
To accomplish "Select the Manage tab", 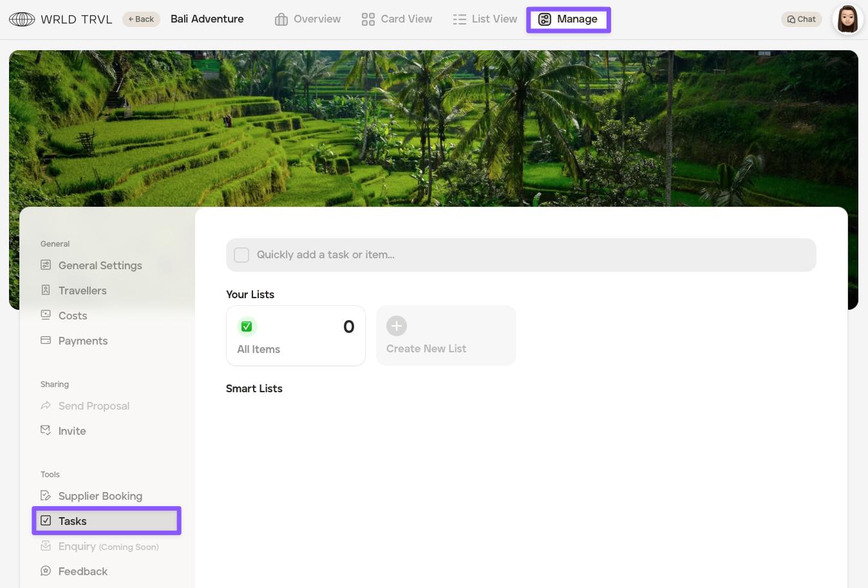I will pyautogui.click(x=568, y=19).
